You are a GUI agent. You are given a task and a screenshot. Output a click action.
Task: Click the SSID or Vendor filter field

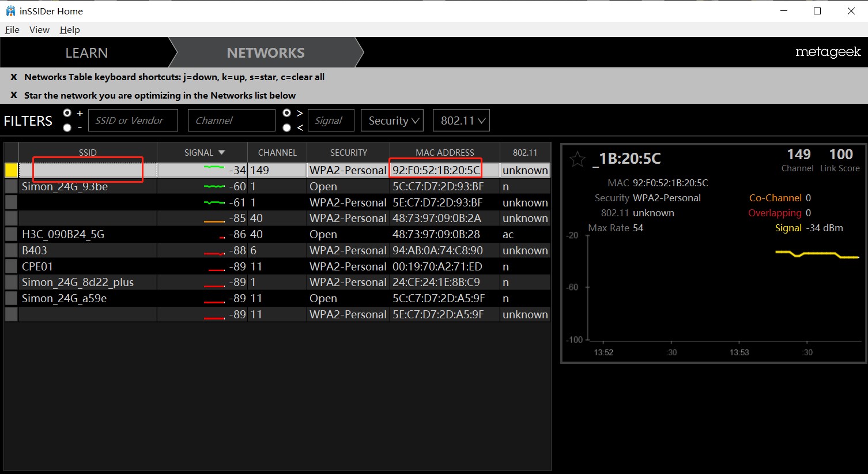[x=133, y=121]
